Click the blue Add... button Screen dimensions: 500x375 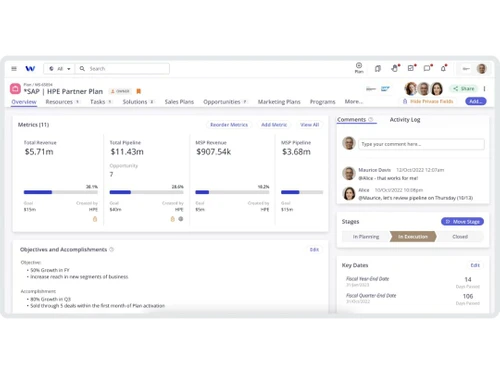pyautogui.click(x=476, y=101)
